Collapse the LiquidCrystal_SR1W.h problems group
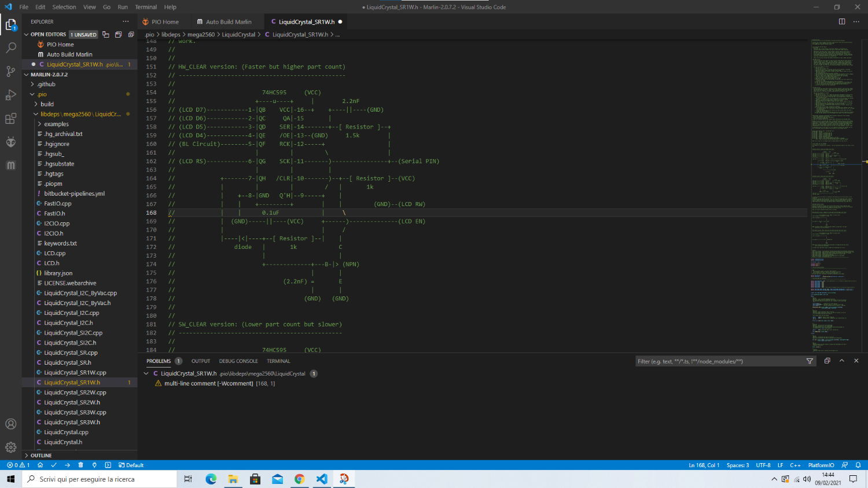The image size is (868, 488). point(146,374)
